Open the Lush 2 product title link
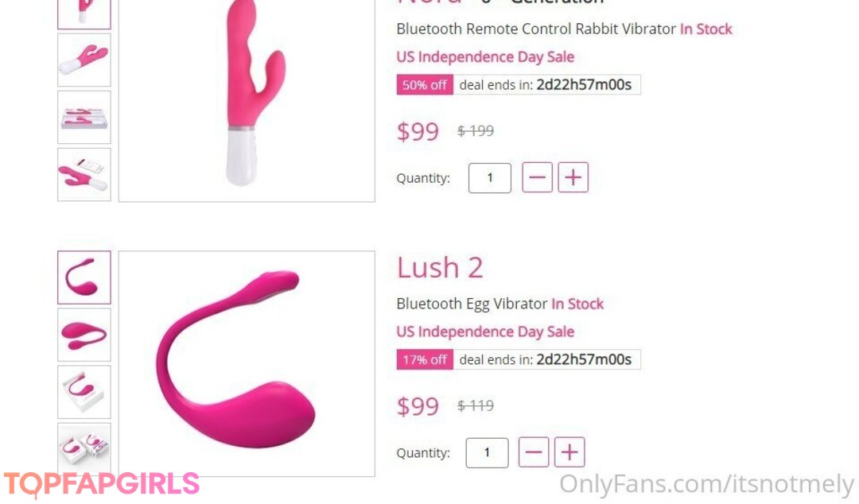This screenshot has height=504, width=859. [x=440, y=268]
